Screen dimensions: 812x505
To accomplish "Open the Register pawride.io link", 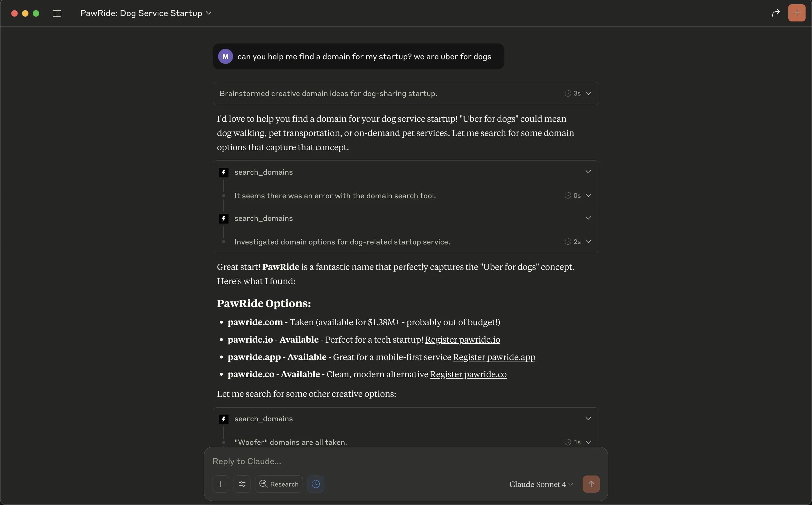I will click(462, 340).
